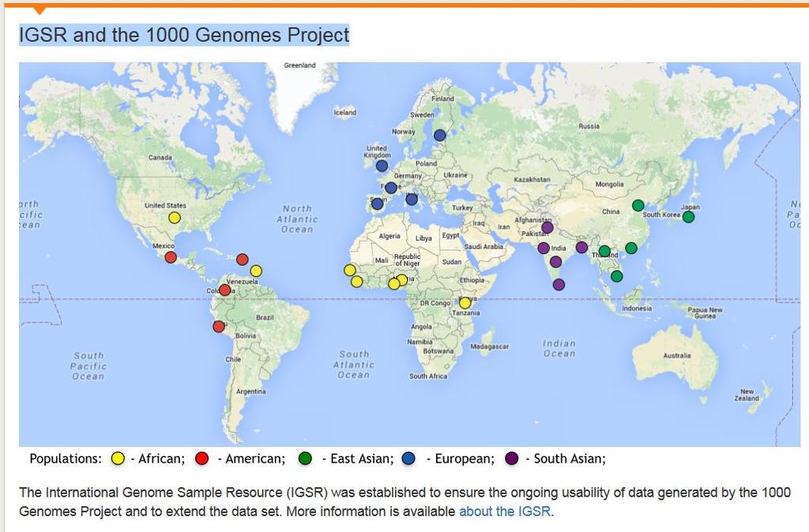Select the yellow marker north of Venezuela

[256, 271]
